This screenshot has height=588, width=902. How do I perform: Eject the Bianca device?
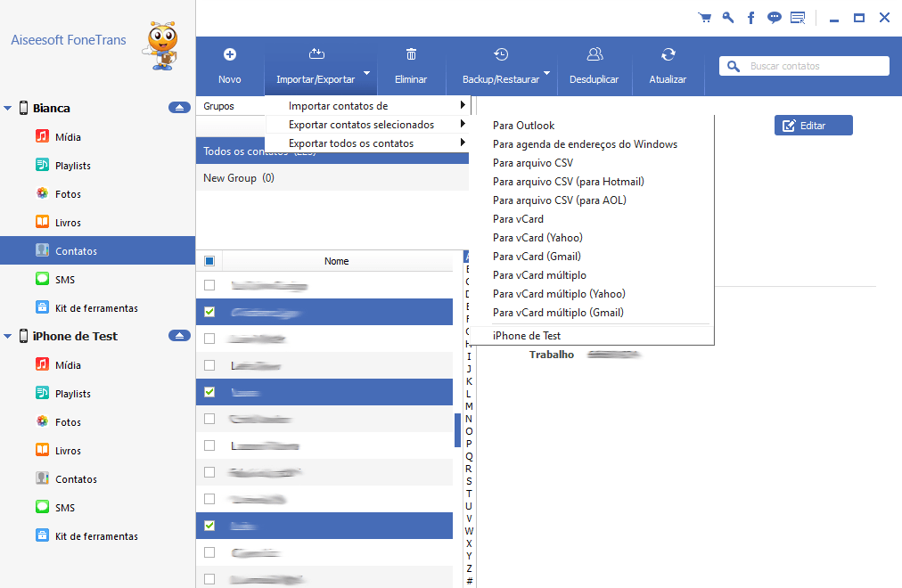coord(179,108)
